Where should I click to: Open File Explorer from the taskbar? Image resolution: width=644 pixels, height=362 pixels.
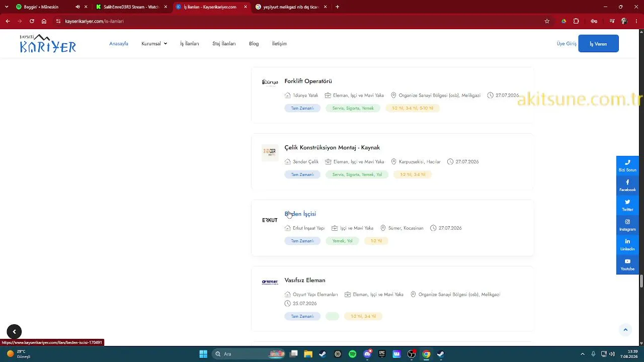click(308, 354)
